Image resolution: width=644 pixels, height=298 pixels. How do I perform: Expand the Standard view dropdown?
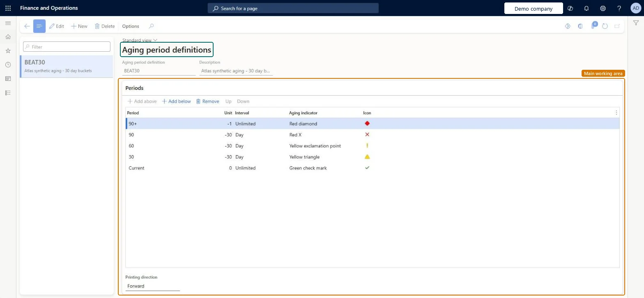140,40
